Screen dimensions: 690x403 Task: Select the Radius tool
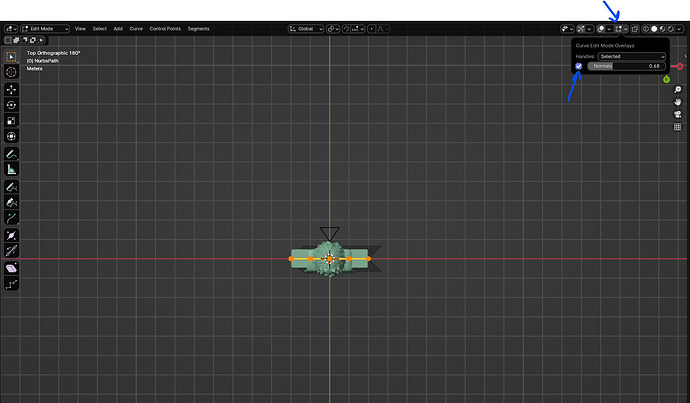click(11, 235)
